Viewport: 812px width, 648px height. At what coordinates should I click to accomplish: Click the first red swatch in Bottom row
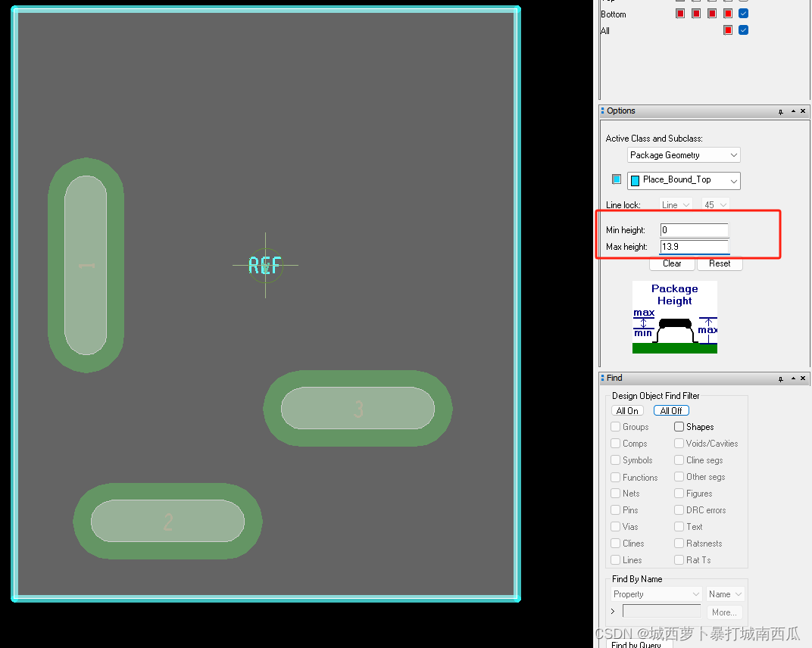pyautogui.click(x=680, y=14)
